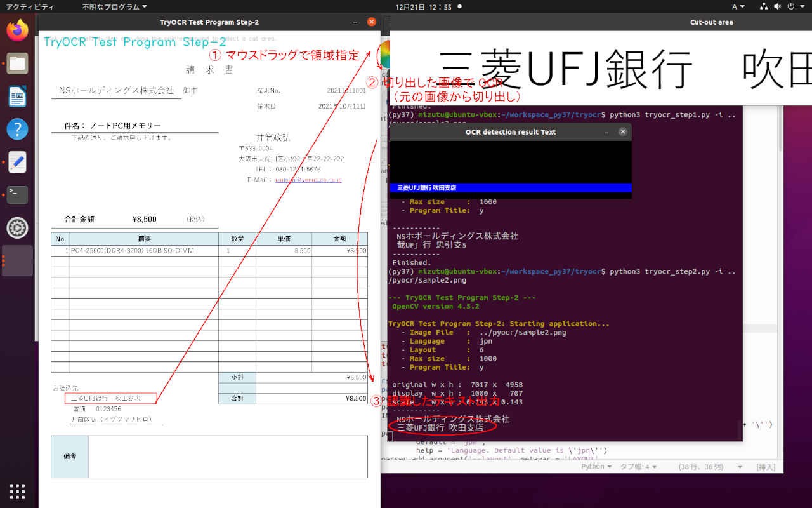Click the volume speaker icon in top bar
The height and width of the screenshot is (508, 812).
click(x=777, y=7)
